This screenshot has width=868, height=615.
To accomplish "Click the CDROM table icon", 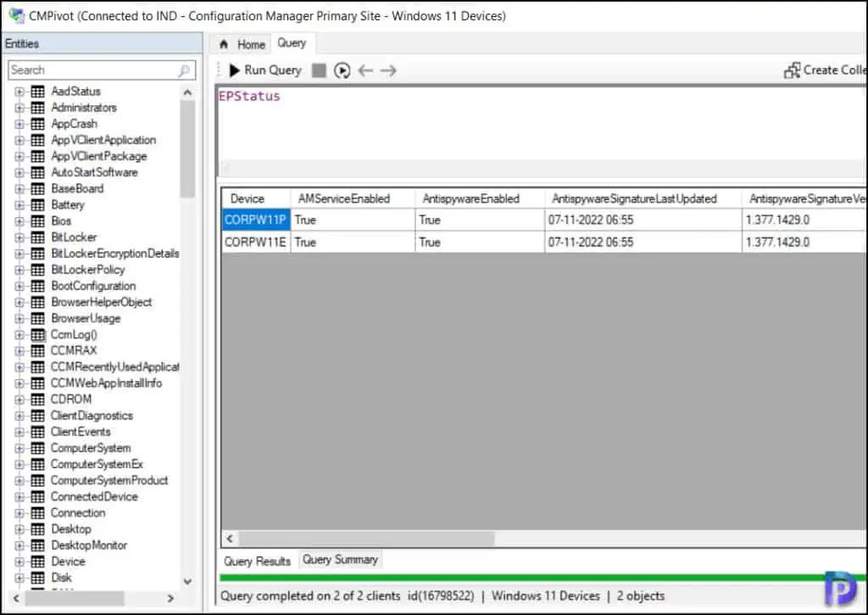I will 37,400.
